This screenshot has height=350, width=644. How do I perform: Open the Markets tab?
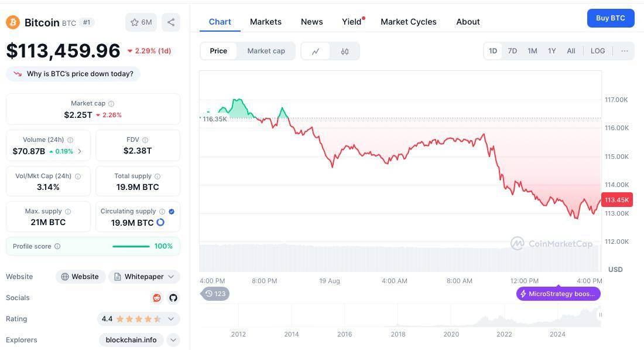pyautogui.click(x=265, y=22)
